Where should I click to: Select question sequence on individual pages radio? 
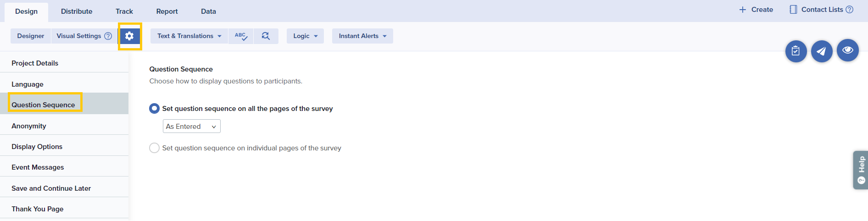(155, 148)
